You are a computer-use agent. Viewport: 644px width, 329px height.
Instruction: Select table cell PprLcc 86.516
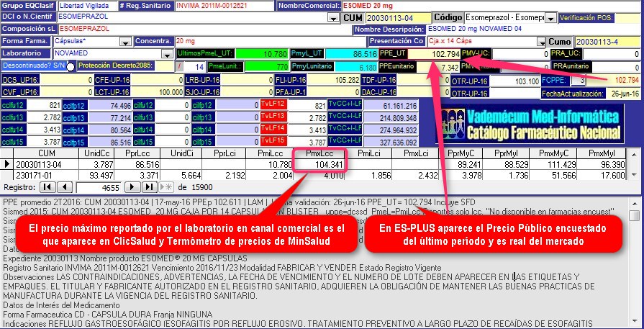point(136,165)
